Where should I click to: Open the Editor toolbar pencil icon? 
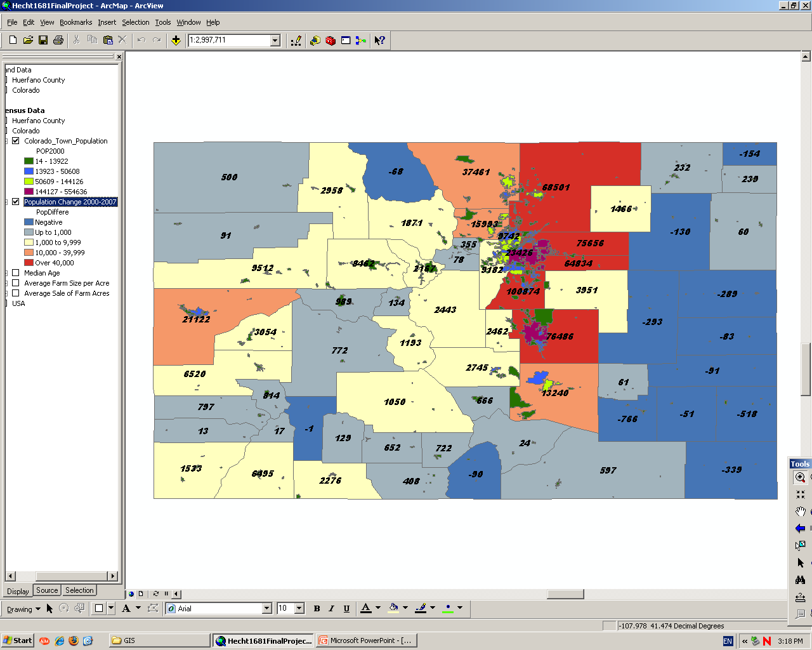pos(296,40)
